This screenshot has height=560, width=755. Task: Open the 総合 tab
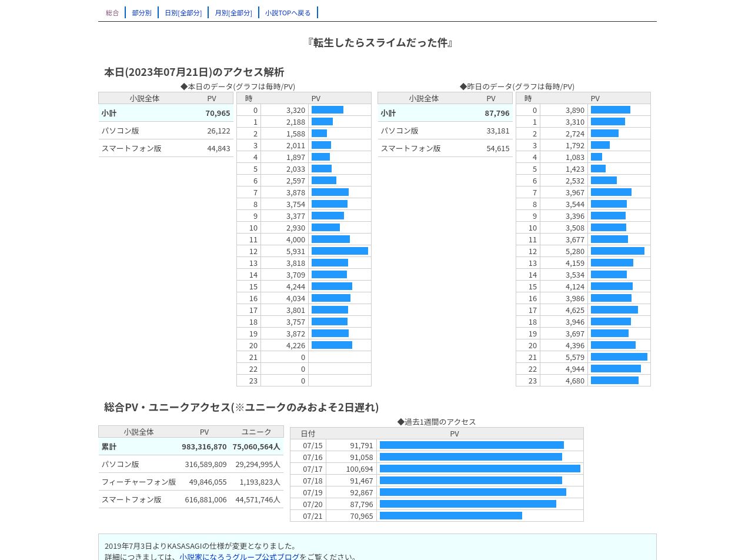pyautogui.click(x=112, y=12)
